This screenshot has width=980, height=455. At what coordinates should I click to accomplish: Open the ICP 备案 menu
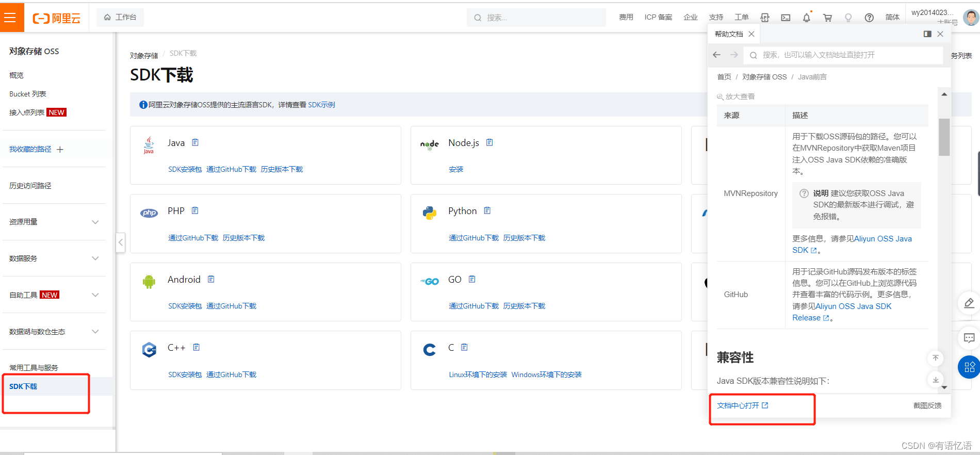point(658,17)
